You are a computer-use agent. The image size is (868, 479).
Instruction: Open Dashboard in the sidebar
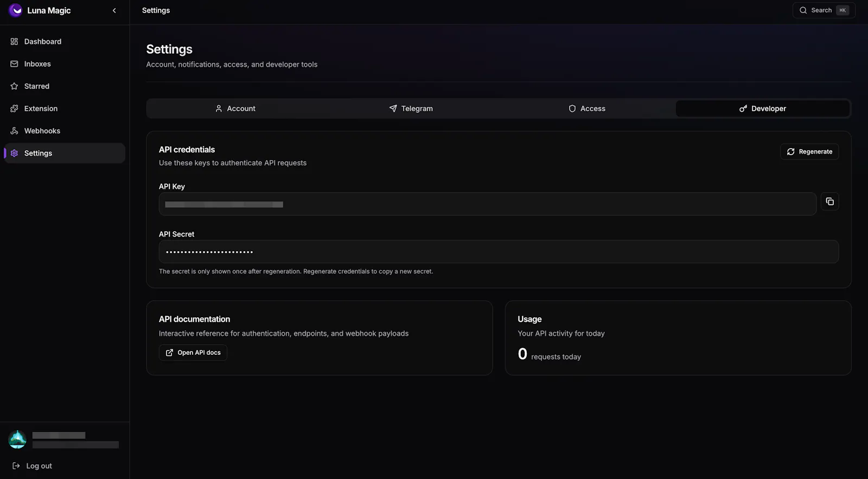[65, 42]
